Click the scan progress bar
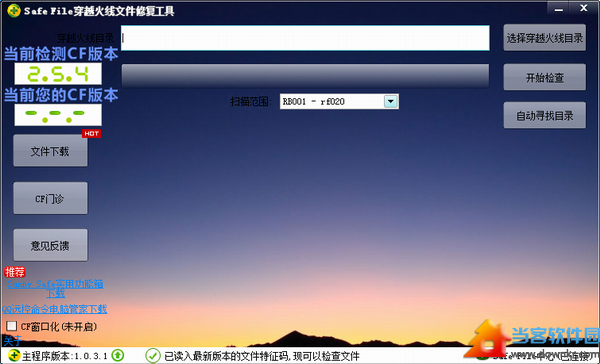 [305, 76]
